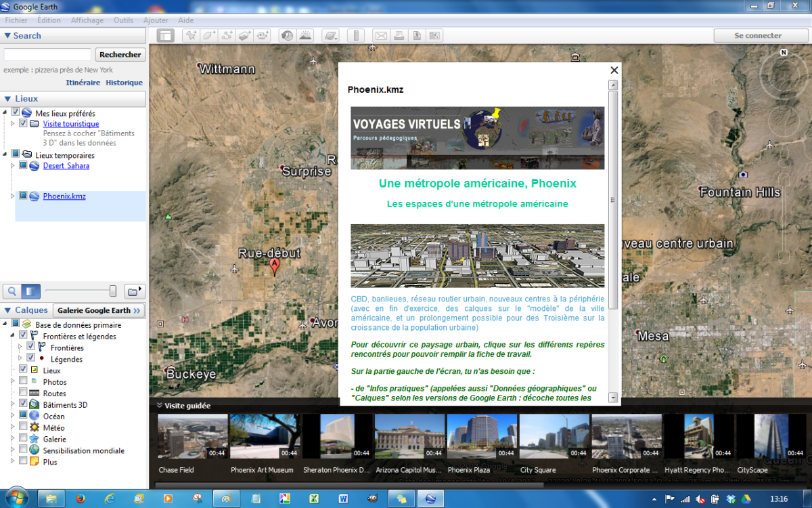The width and height of the screenshot is (812, 508).
Task: Open the Excel icon in the taskbar
Action: coord(314,498)
